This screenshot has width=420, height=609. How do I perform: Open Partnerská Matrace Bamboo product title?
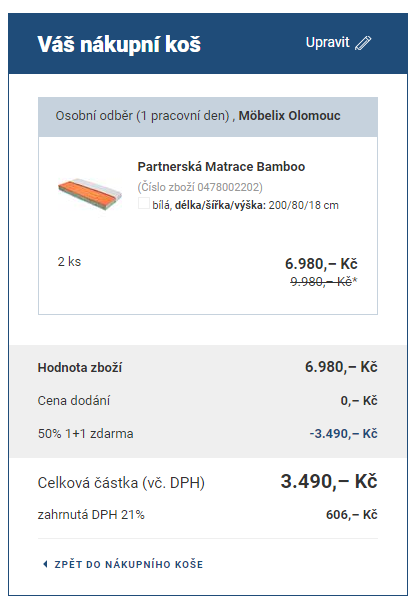(221, 167)
